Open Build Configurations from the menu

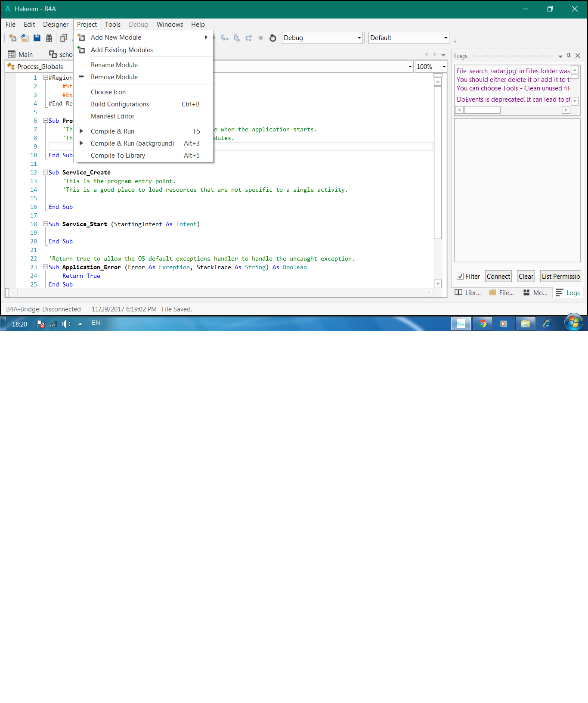point(143,104)
